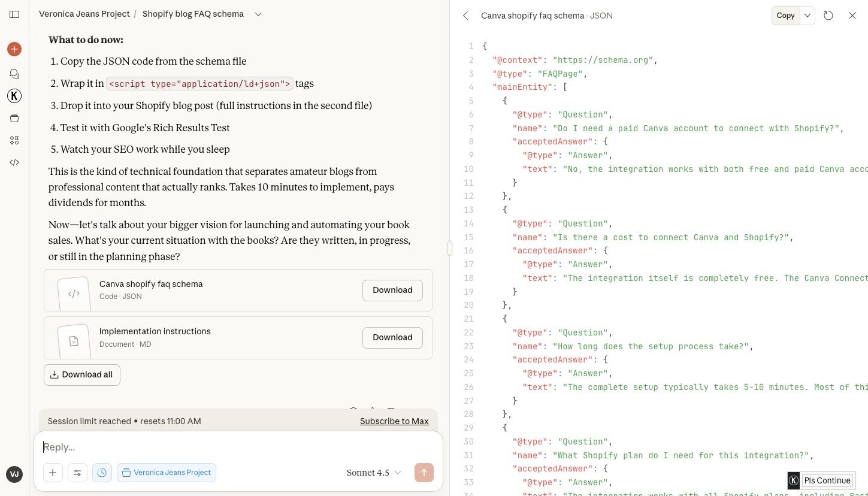Close the Canva shopify faq schema panel
868x496 pixels.
tap(852, 16)
